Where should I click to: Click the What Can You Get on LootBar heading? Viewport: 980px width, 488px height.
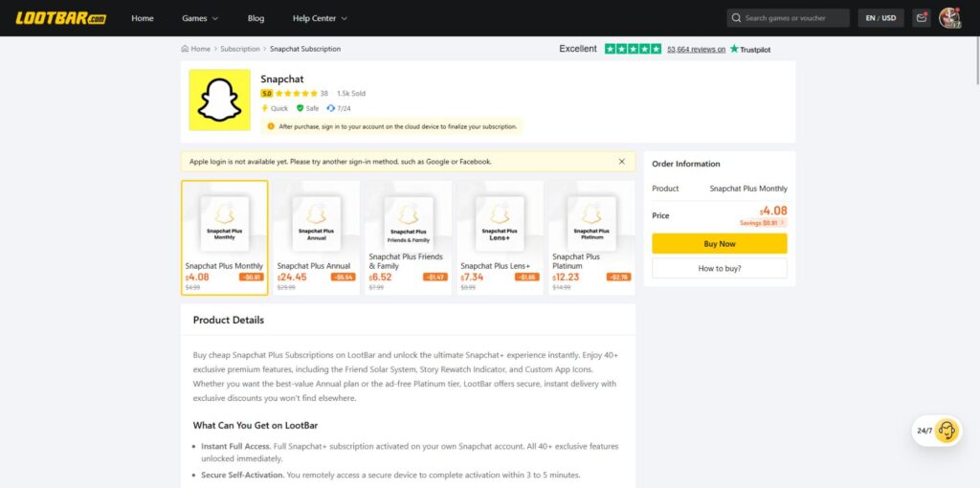coord(256,426)
